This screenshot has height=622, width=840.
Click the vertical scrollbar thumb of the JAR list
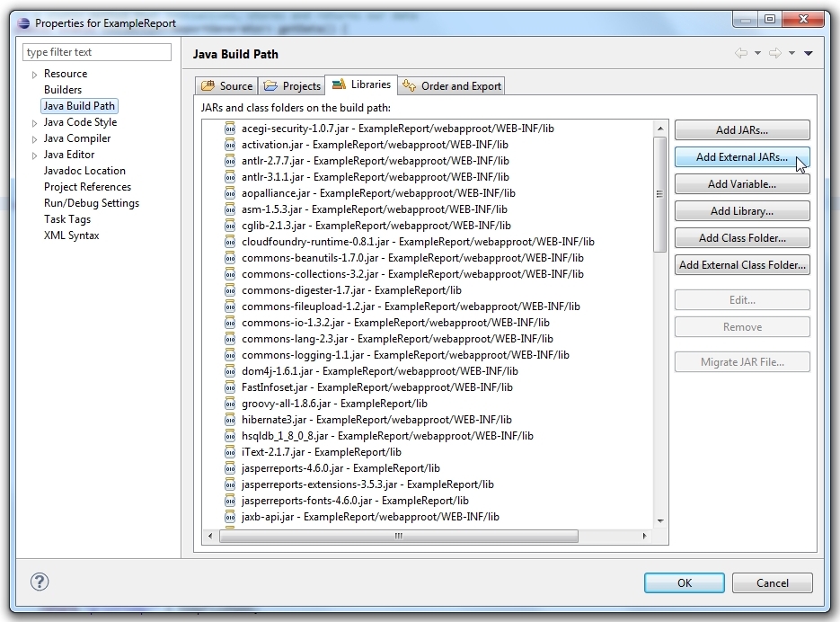tap(660, 194)
